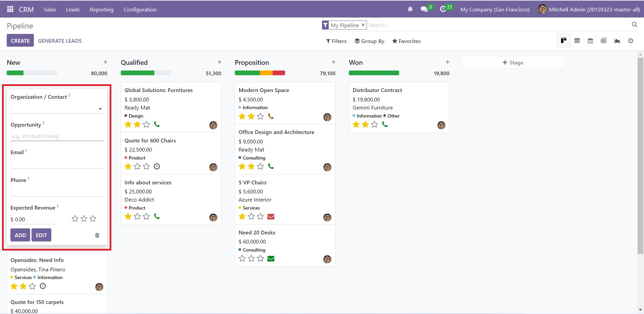Screen dimensions: 644x314
Task: Click clock activity icon on Opensides: Need Info
Action: (x=43, y=286)
